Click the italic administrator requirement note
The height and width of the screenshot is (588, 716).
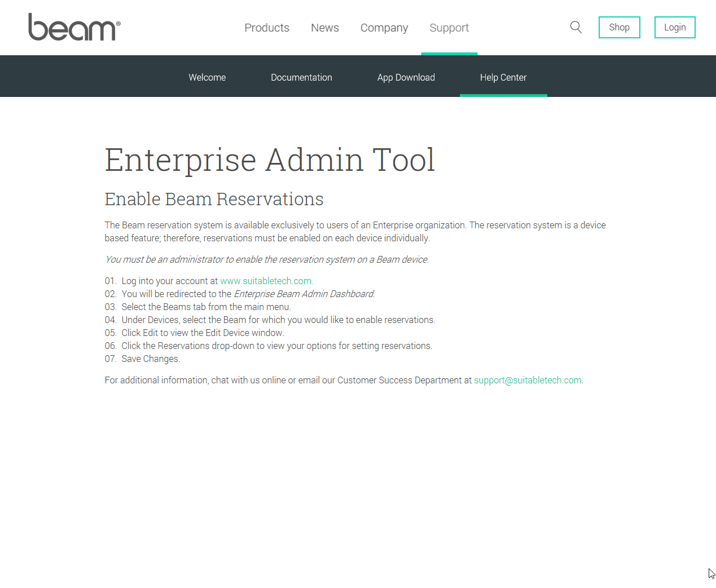[x=267, y=259]
